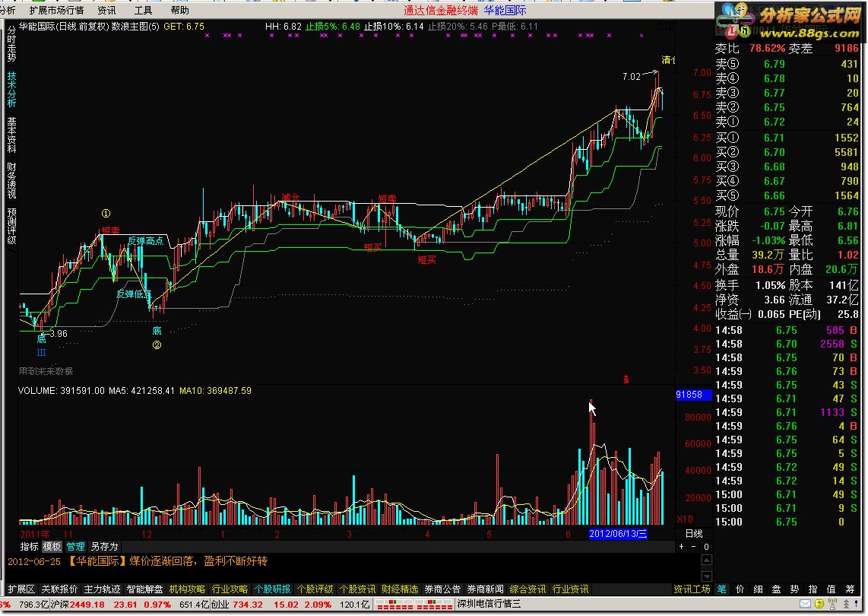Click the 日线 period label
The image size is (868, 616).
(x=694, y=533)
